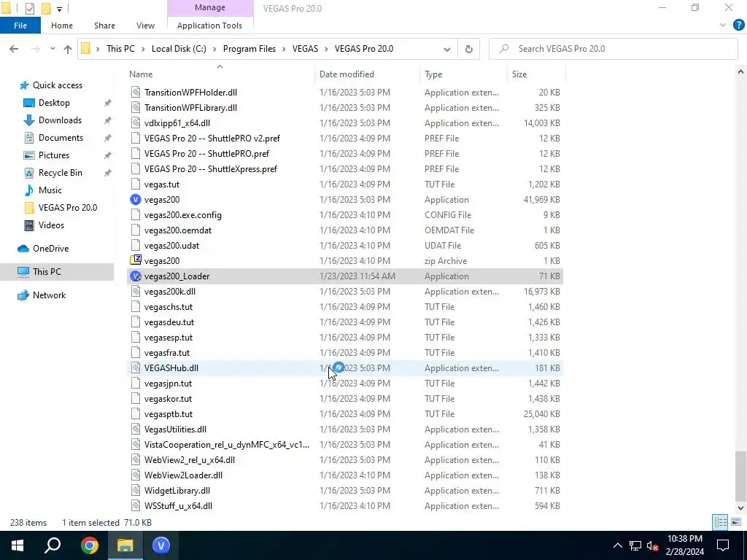Screen dimensions: 747x560
Task: Open the vegas200 application file
Action: (162, 200)
